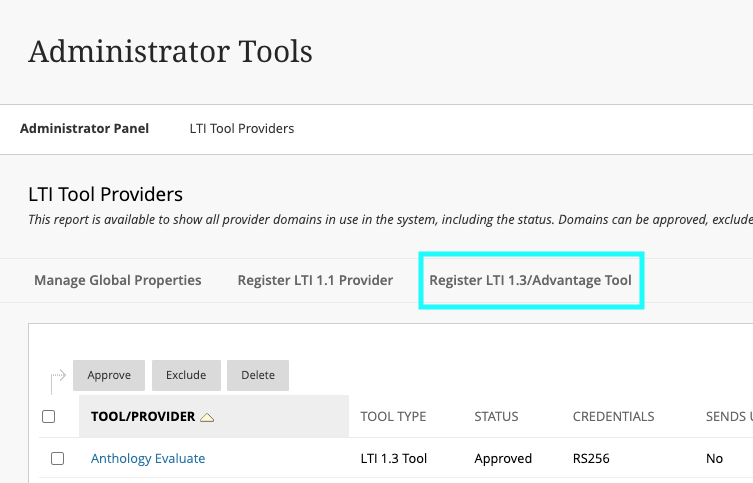The height and width of the screenshot is (483, 753).
Task: Click the Delete button
Action: coord(258,375)
